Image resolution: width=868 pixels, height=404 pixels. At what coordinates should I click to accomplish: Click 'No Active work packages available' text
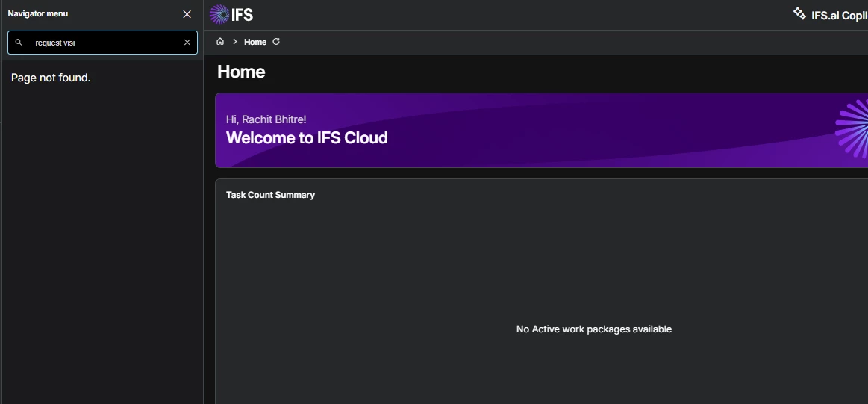[594, 329]
